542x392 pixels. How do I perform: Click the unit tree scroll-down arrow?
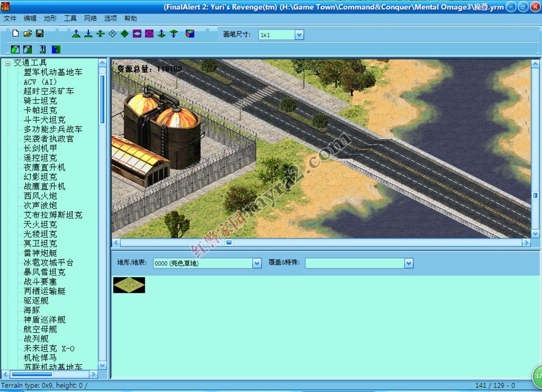(x=102, y=365)
